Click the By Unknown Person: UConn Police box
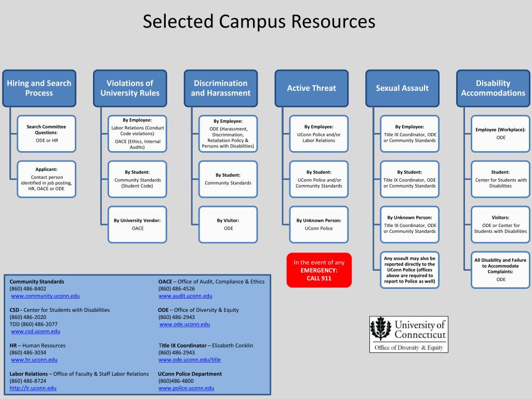The height and width of the screenshot is (399, 532). click(x=319, y=224)
